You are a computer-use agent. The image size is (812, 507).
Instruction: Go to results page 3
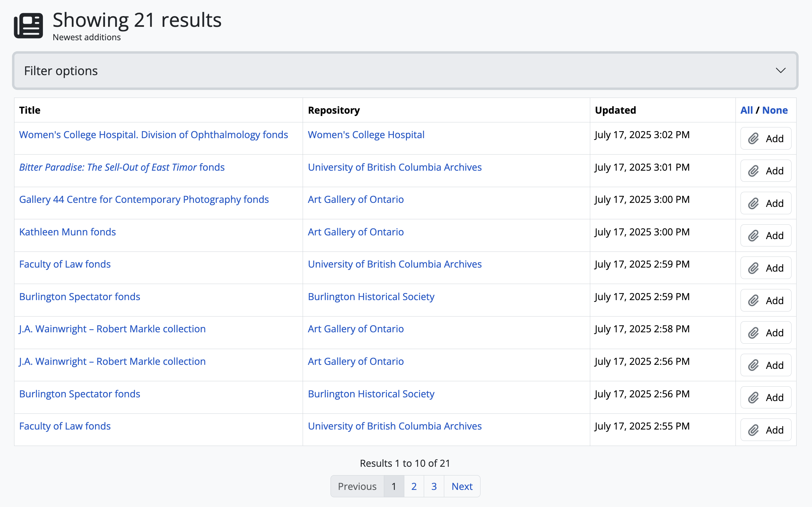click(x=434, y=486)
